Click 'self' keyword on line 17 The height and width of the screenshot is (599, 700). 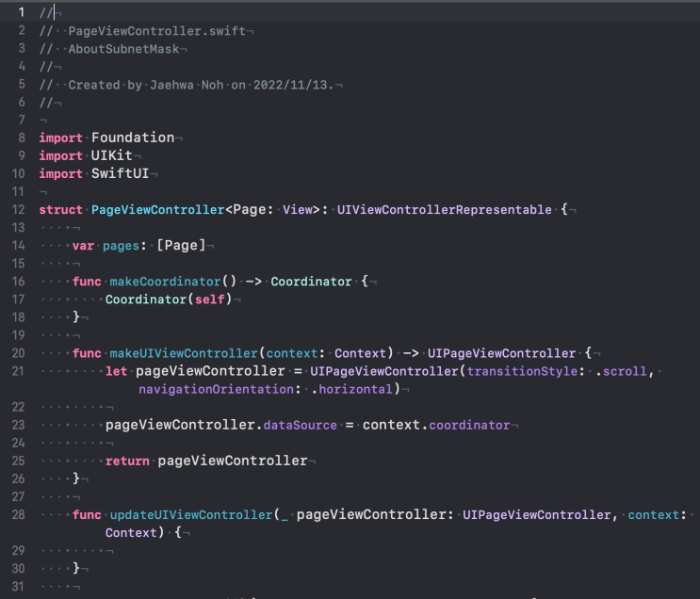pyautogui.click(x=210, y=299)
